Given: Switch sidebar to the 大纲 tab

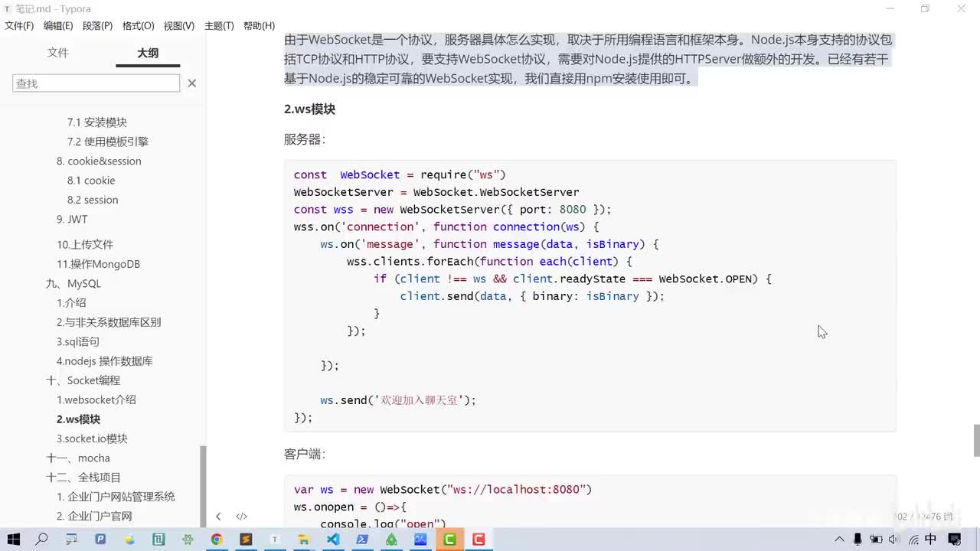Looking at the screenshot, I should pos(148,53).
